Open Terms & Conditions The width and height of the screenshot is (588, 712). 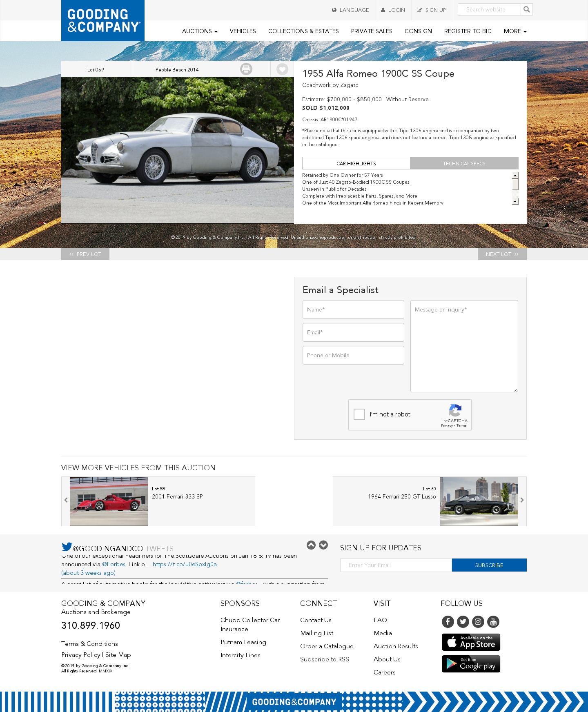pos(89,644)
